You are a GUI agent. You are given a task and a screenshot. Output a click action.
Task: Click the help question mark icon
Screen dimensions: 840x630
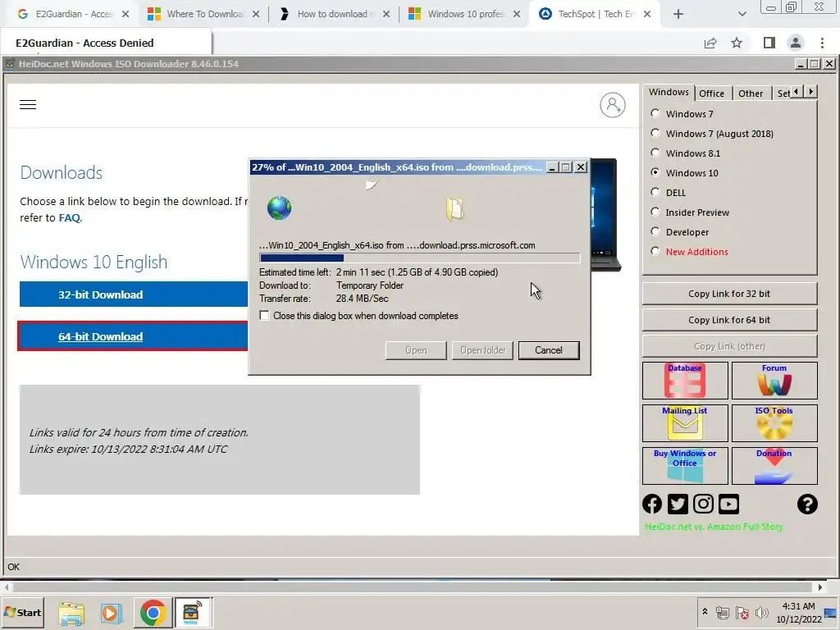coord(807,504)
